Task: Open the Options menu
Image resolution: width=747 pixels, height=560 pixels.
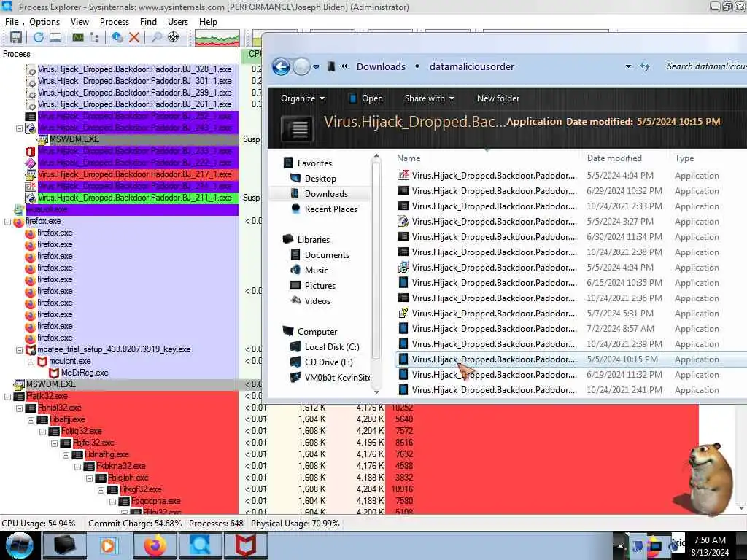Action: pos(44,22)
